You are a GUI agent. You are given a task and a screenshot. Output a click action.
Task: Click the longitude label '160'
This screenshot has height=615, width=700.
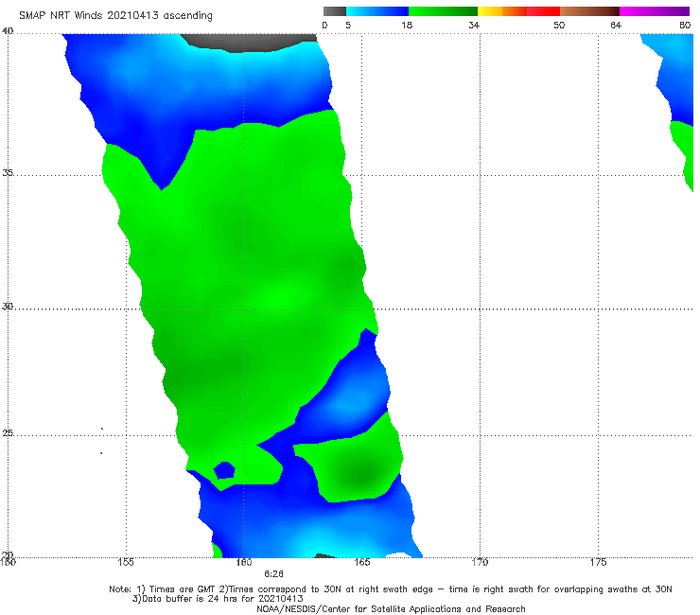pos(244,562)
